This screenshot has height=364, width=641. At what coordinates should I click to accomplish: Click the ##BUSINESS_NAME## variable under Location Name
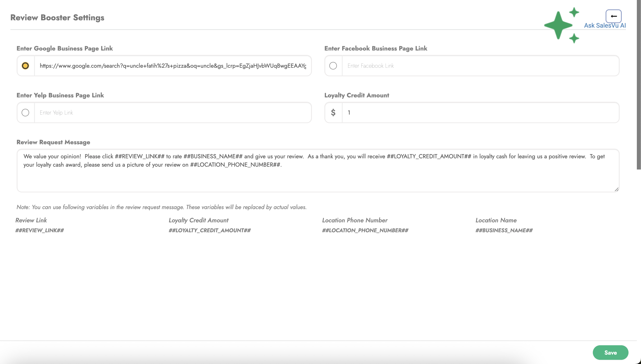coord(504,230)
